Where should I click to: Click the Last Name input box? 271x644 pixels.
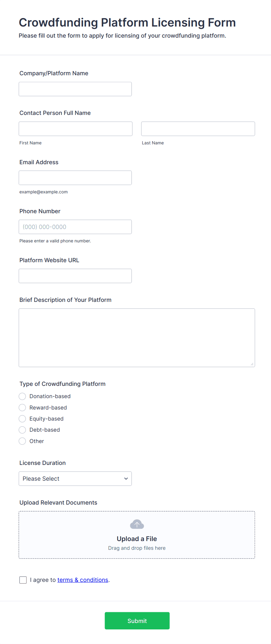tap(198, 129)
